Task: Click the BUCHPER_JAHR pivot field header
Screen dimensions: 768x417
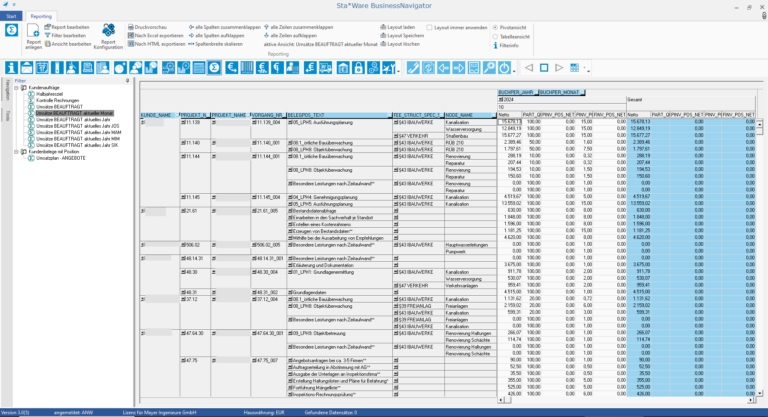Action: (x=517, y=92)
